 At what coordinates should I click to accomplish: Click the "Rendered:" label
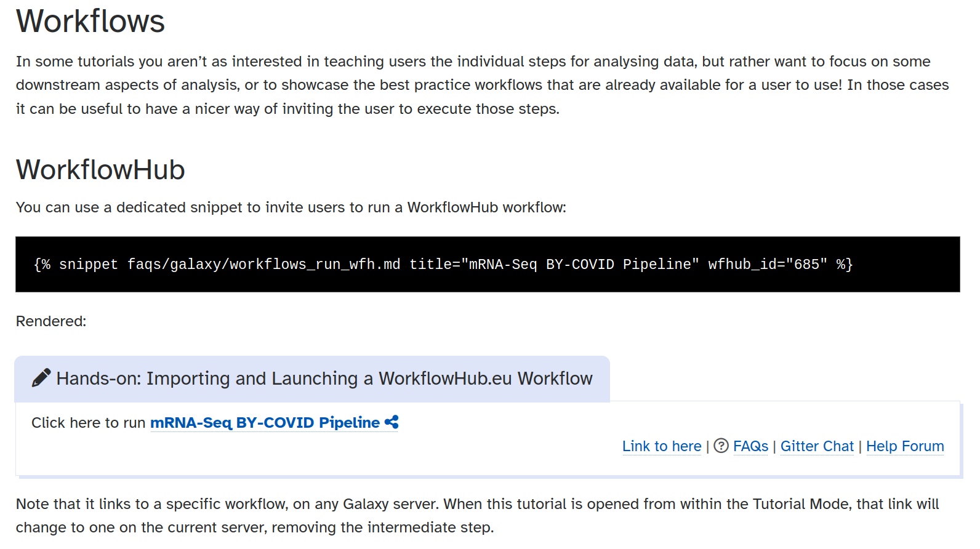(51, 321)
